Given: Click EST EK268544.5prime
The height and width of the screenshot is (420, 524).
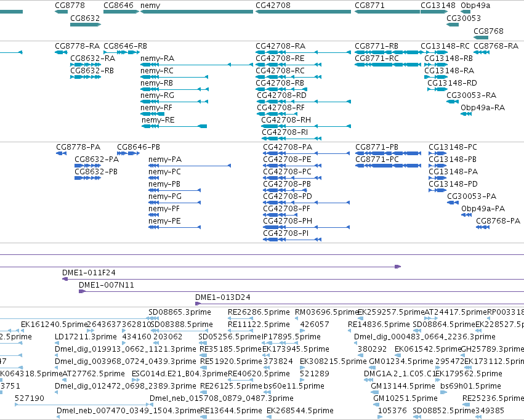Looking at the screenshot, I should point(300,411).
